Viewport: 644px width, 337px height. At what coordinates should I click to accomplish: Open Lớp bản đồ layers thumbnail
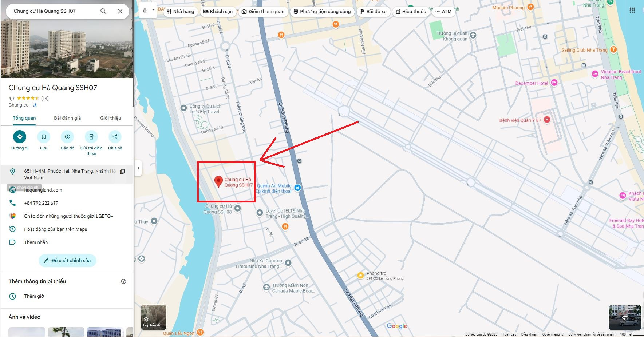tap(154, 317)
